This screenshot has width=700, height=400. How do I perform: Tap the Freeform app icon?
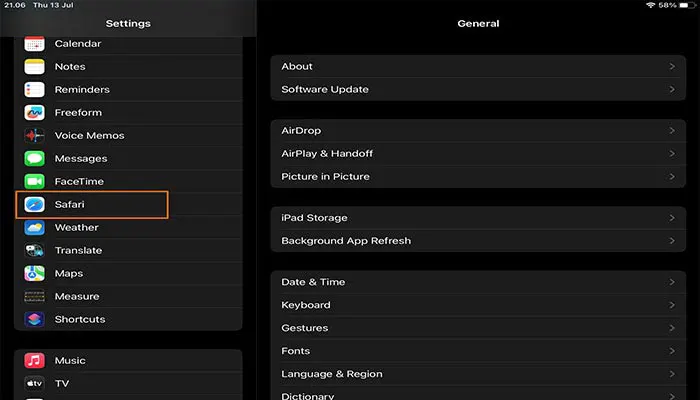pyautogui.click(x=35, y=113)
